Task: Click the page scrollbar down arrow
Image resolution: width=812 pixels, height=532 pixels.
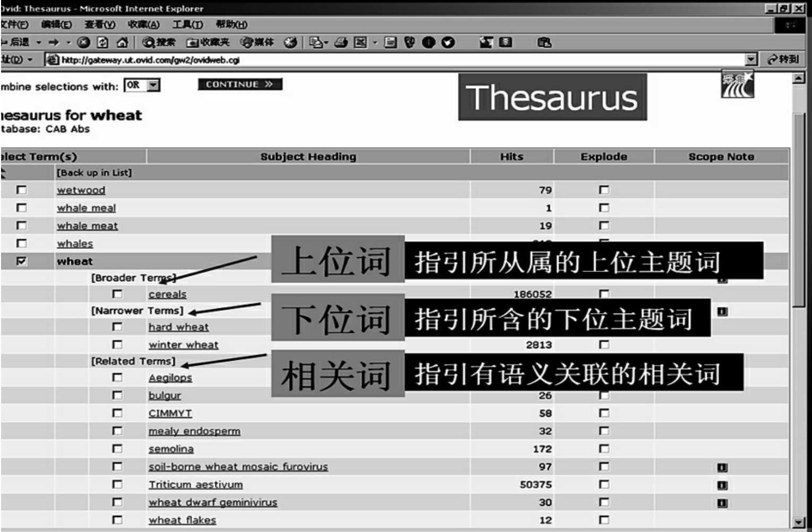Action: [x=798, y=522]
